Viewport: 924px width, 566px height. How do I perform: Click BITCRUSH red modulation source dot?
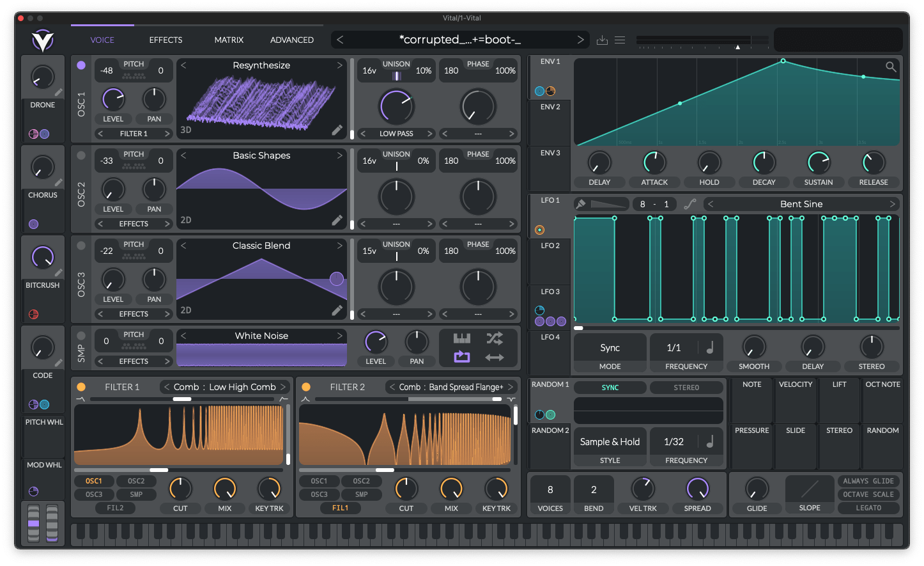point(34,314)
